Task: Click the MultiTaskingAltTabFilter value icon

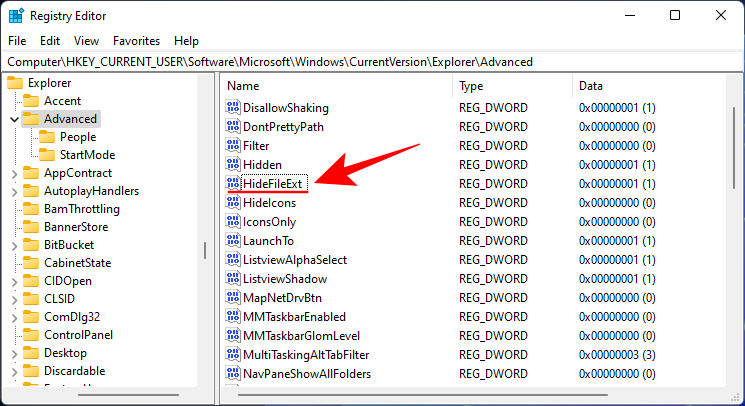Action: point(233,354)
